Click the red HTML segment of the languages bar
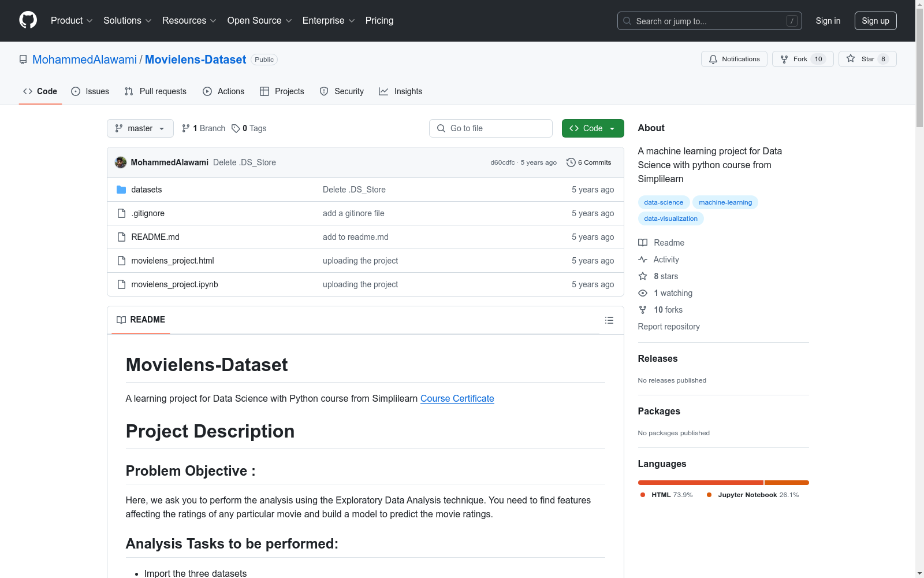924x578 pixels. 701,483
